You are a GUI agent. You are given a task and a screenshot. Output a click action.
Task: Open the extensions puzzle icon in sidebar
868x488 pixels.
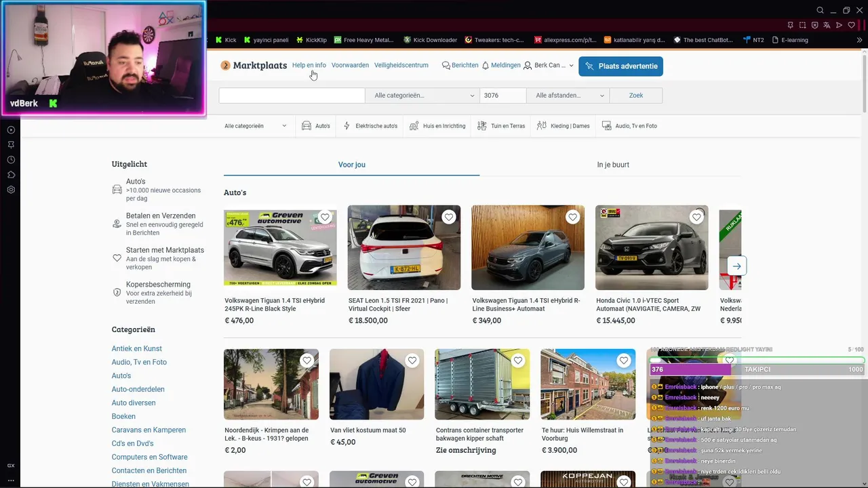(x=11, y=174)
